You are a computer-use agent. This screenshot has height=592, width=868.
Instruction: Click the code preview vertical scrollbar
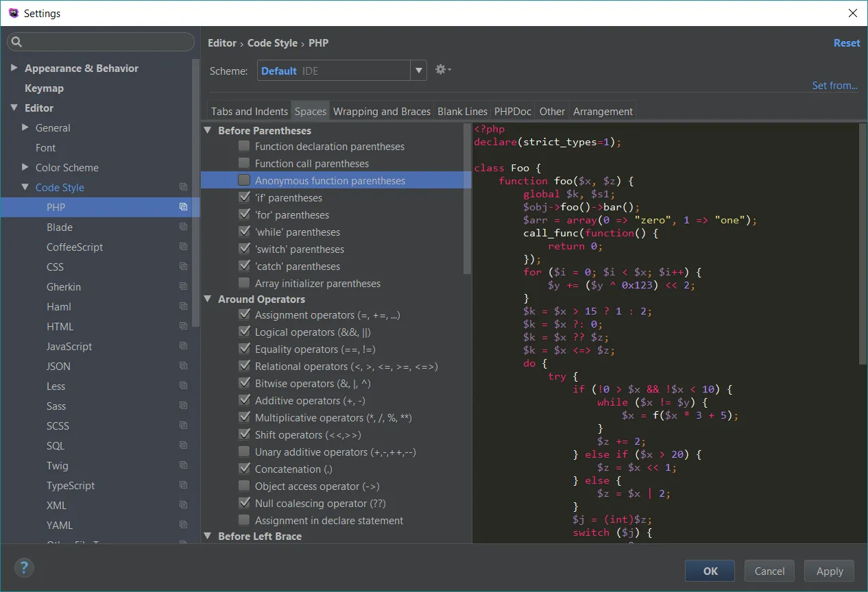pyautogui.click(x=863, y=244)
